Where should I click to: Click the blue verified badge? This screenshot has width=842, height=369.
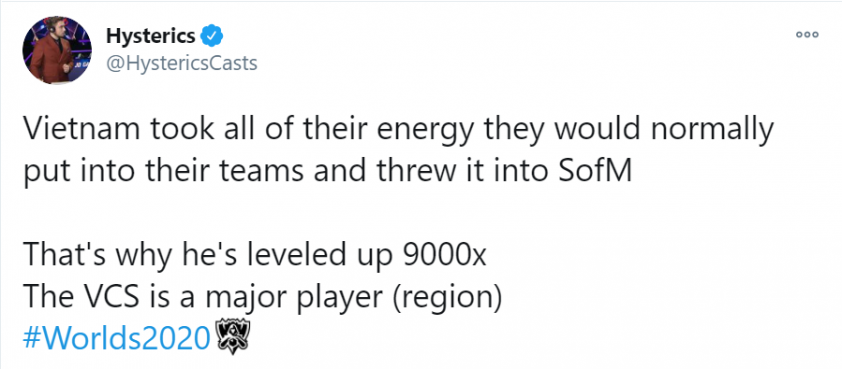pos(212,36)
